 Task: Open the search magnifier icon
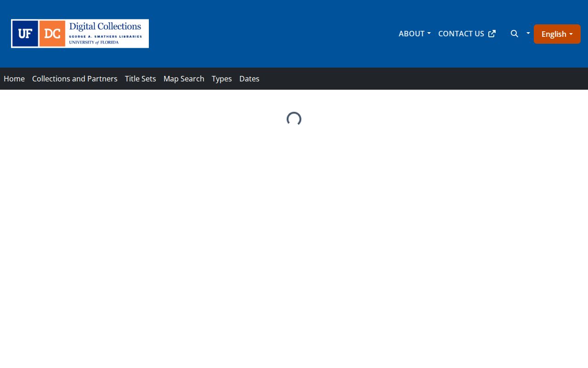click(x=514, y=34)
